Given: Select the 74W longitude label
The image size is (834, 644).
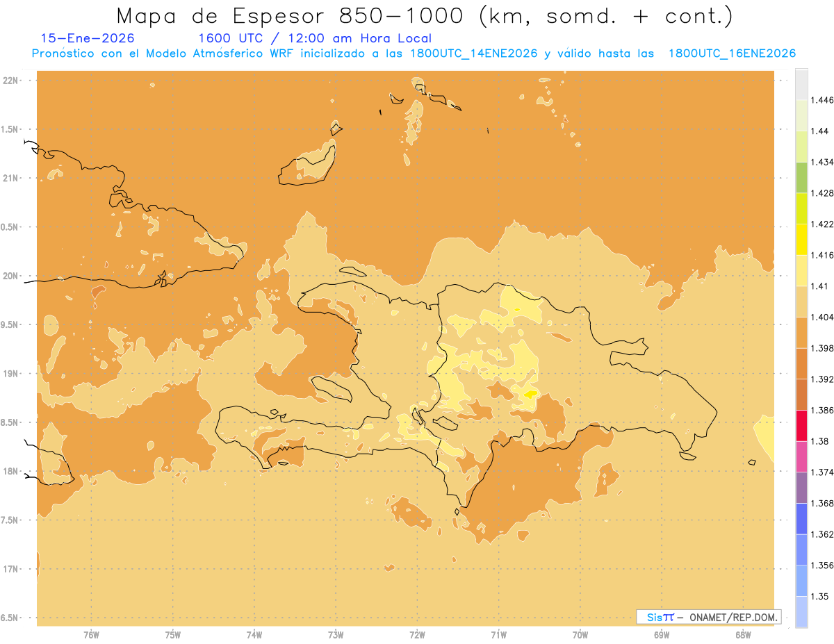Looking at the screenshot, I should 254,634.
